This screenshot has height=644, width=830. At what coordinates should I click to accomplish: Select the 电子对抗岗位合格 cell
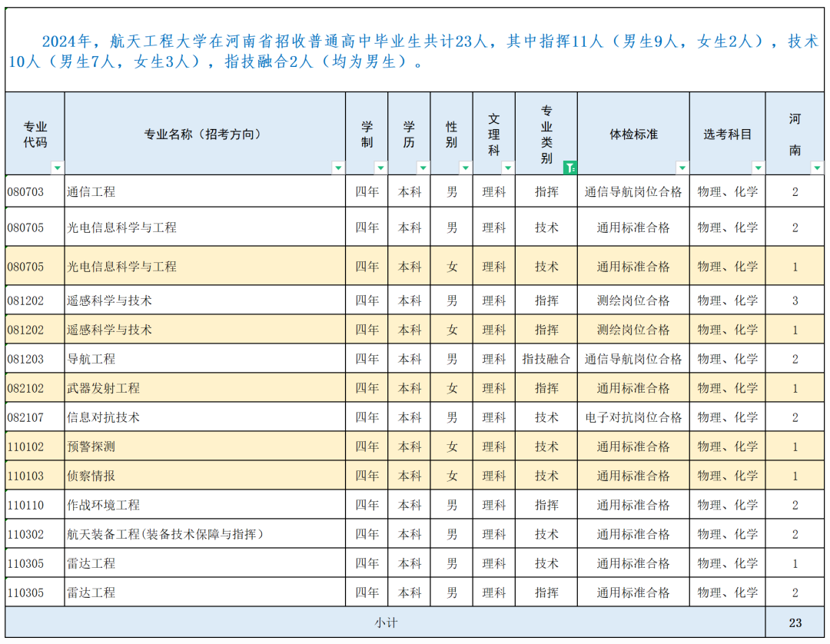coord(633,417)
